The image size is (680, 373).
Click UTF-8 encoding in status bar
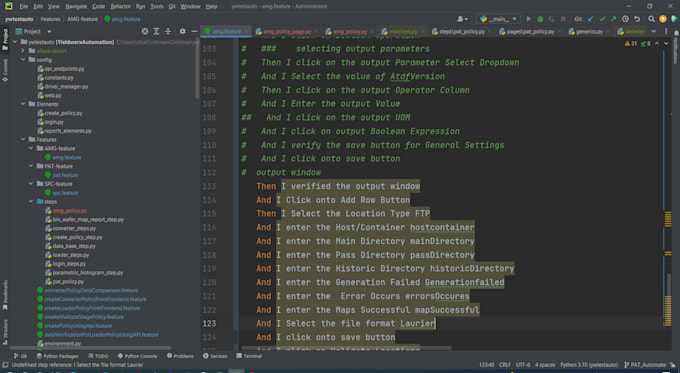[x=523, y=365]
